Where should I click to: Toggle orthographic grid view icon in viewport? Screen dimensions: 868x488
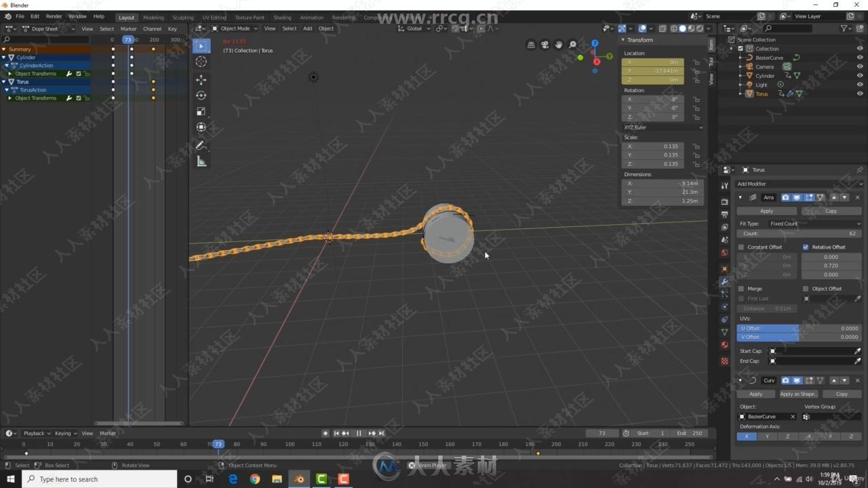[x=531, y=45]
